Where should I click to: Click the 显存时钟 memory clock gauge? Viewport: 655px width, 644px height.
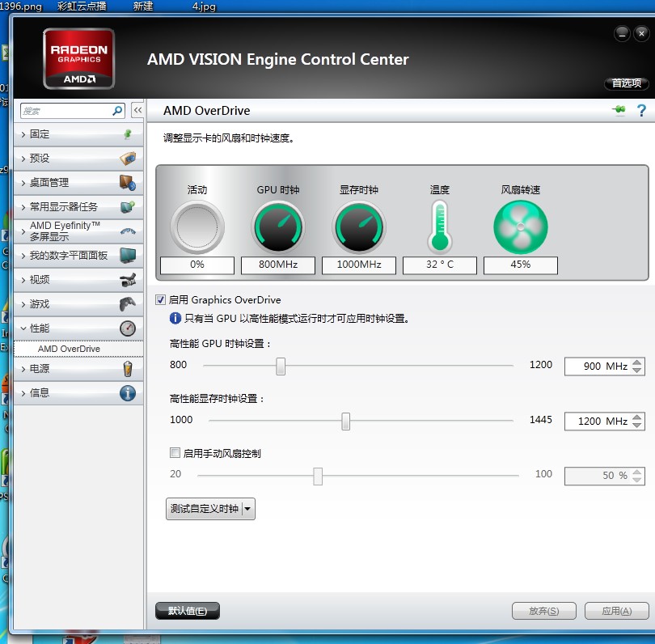pos(359,227)
